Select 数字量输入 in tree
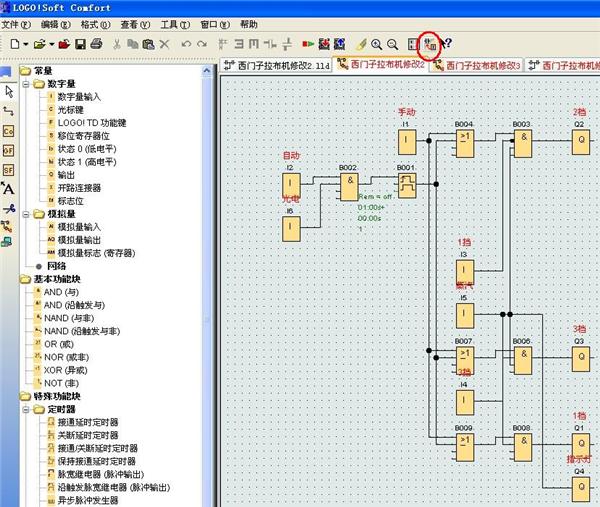The height and width of the screenshot is (507, 600). click(79, 97)
